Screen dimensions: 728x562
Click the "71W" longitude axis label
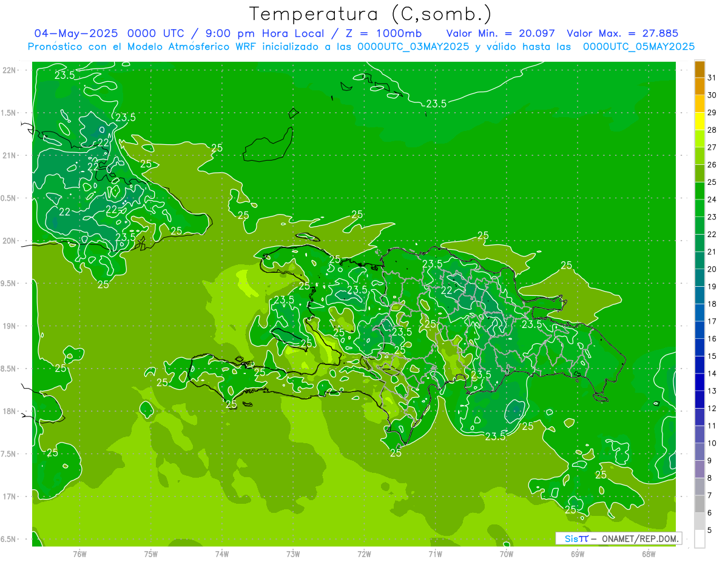tap(435, 554)
